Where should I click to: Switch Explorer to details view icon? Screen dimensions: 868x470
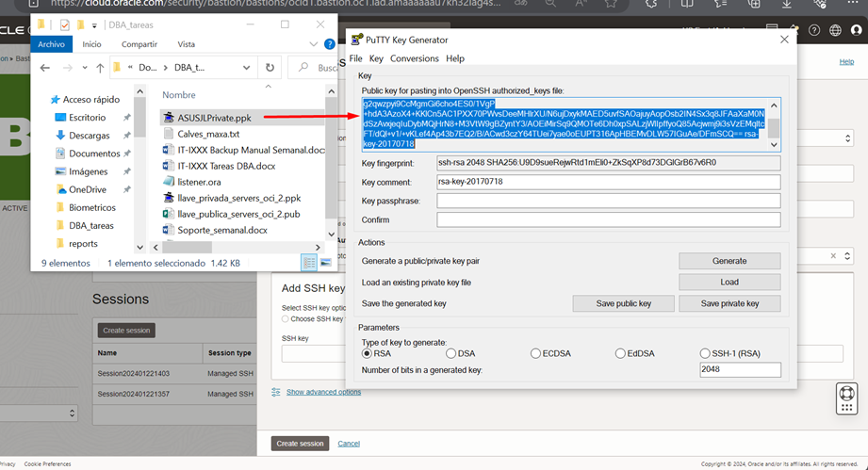pos(309,263)
